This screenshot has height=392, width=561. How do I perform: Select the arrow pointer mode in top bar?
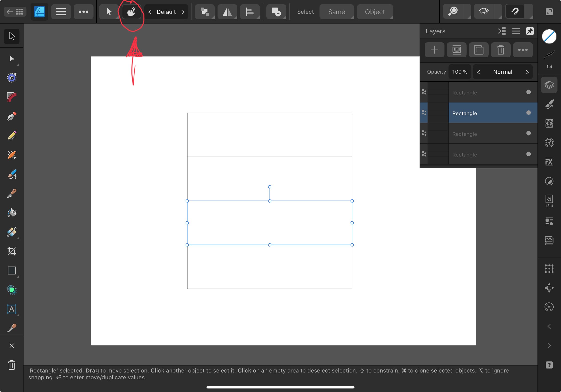click(109, 12)
